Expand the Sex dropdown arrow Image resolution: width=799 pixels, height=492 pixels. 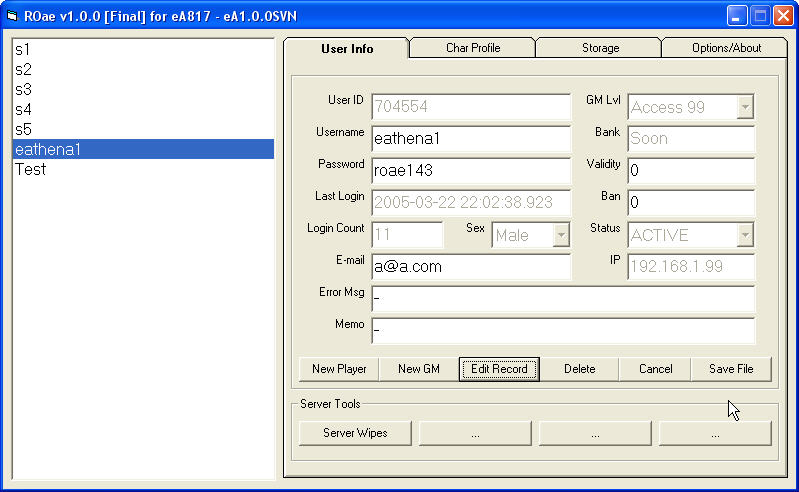coord(561,235)
